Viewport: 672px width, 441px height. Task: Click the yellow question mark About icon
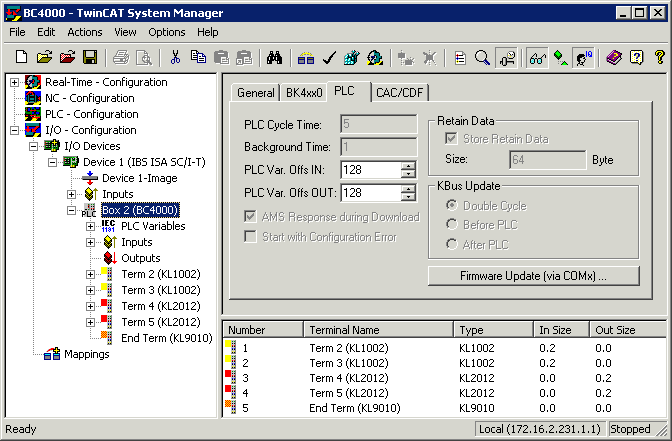[x=660, y=57]
